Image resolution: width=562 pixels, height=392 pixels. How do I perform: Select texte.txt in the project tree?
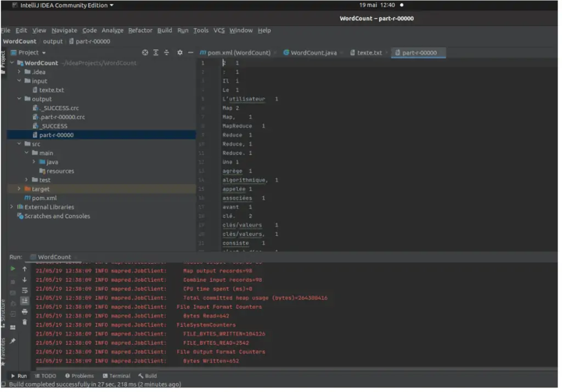pos(51,90)
